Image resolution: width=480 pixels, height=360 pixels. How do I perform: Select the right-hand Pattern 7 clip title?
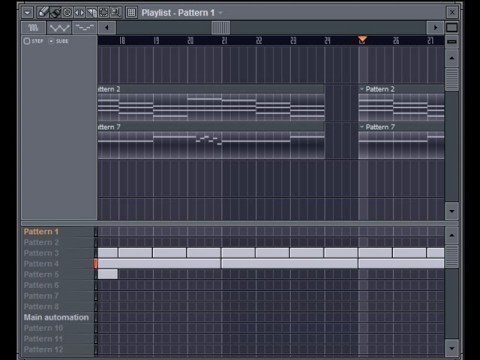[x=380, y=127]
